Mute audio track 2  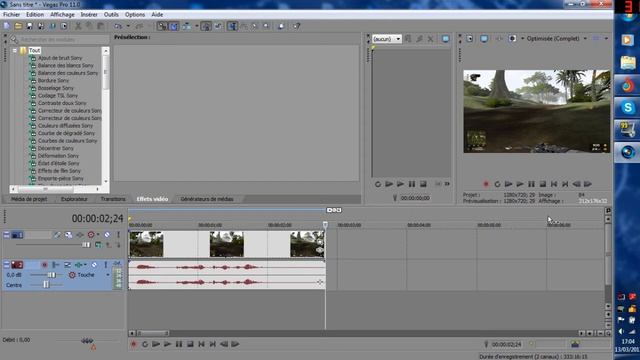(x=94, y=265)
